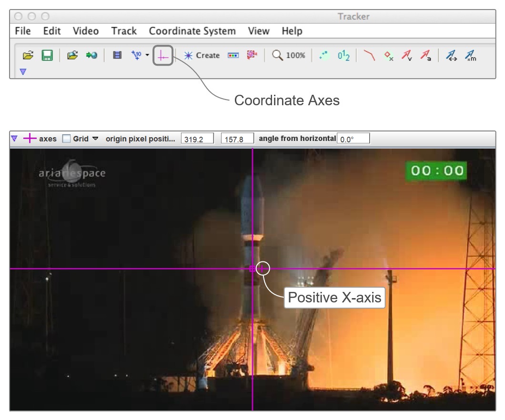Click the Open Library browser icon
The width and height of the screenshot is (505, 420).
(72, 55)
